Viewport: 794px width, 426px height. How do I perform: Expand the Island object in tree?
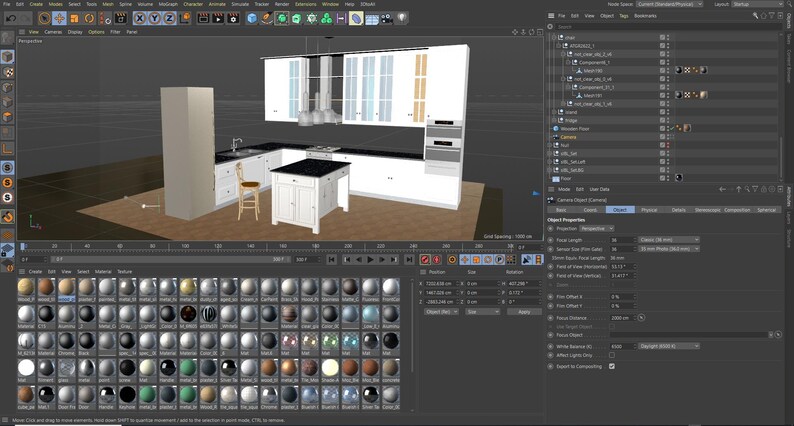(x=554, y=112)
